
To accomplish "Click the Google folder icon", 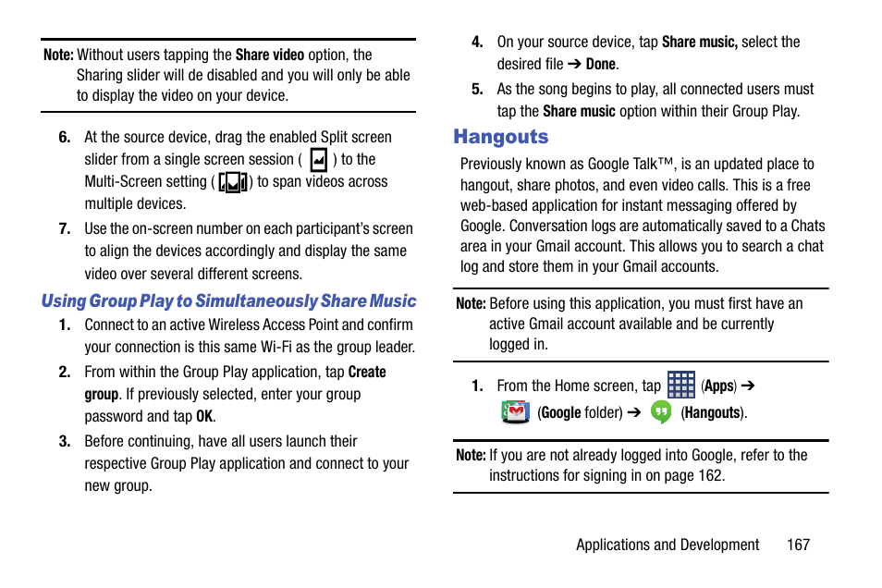I will 515,412.
